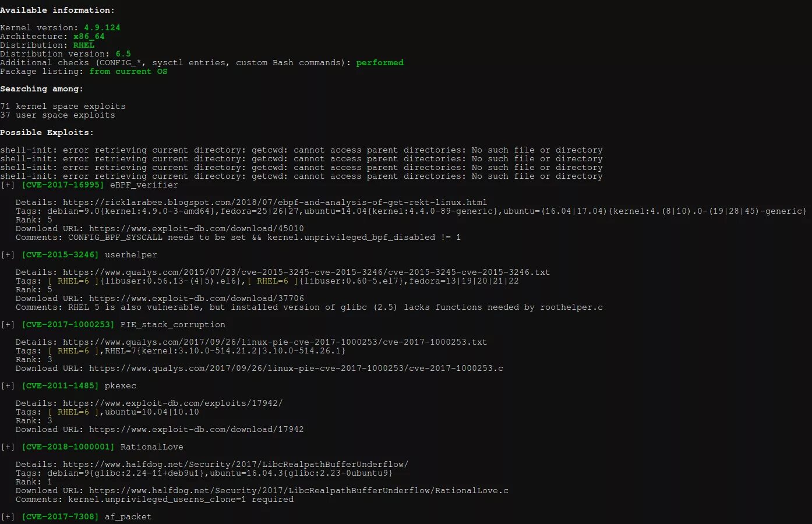
Task: Select the CVE-2017-16995 identifier
Action: point(63,185)
